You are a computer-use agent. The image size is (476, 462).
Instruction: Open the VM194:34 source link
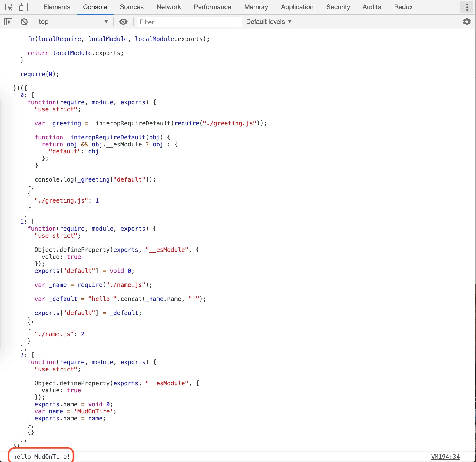(x=445, y=457)
